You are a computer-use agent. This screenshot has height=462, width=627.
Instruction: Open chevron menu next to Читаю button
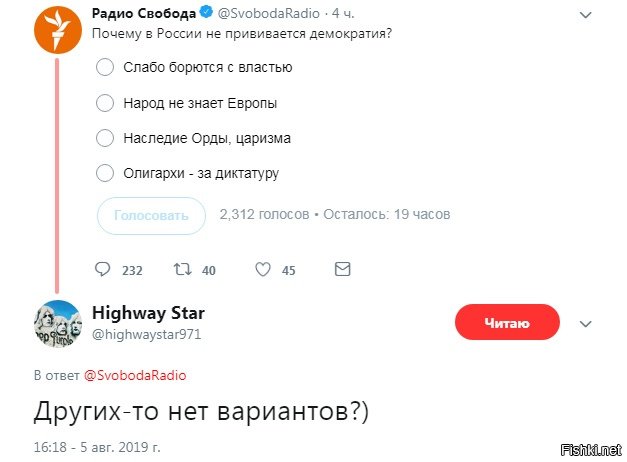[587, 323]
